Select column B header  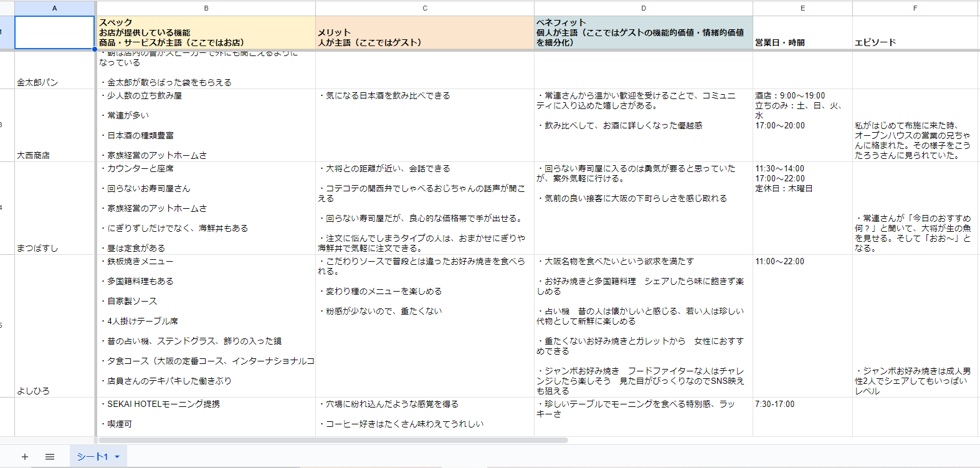click(206, 8)
